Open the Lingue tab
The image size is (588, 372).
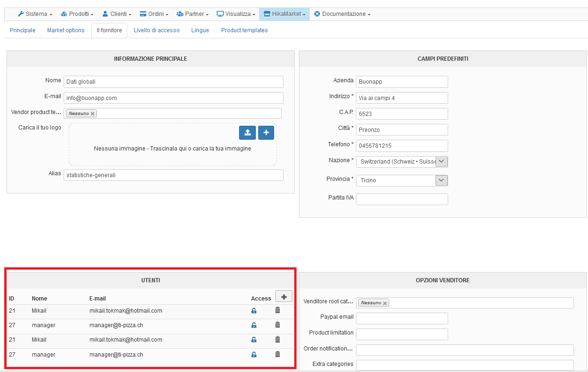click(x=200, y=30)
